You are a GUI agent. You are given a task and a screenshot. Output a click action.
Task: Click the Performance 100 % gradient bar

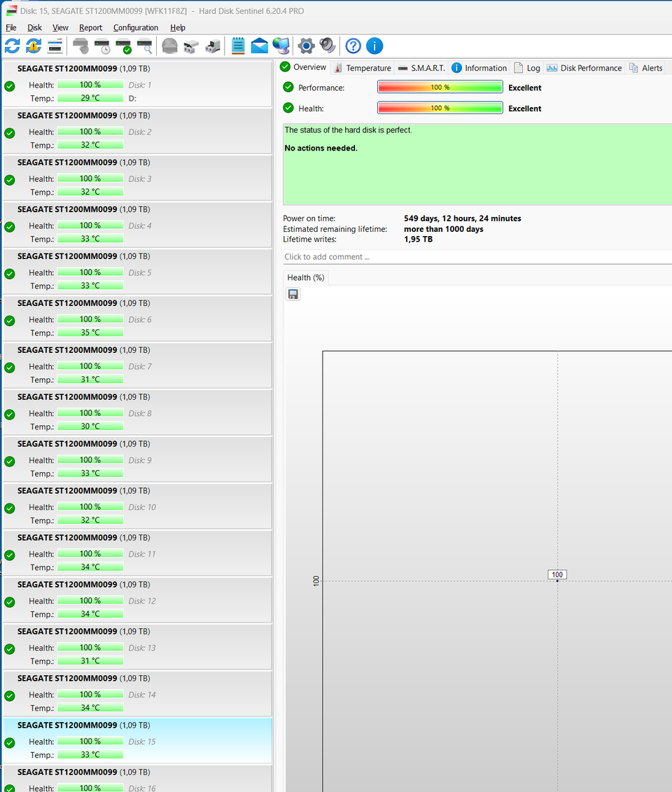[x=440, y=88]
